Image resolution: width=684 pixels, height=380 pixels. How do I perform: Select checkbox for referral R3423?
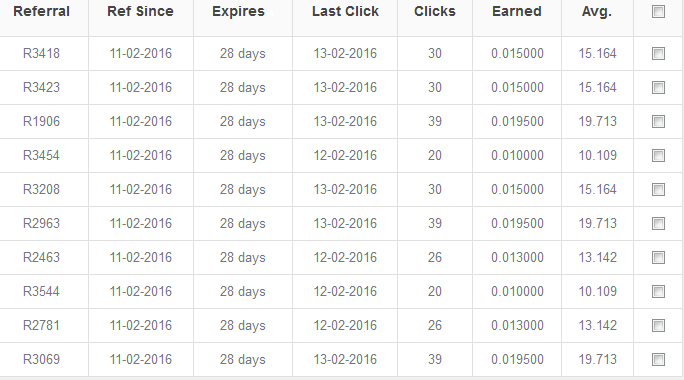(x=658, y=88)
